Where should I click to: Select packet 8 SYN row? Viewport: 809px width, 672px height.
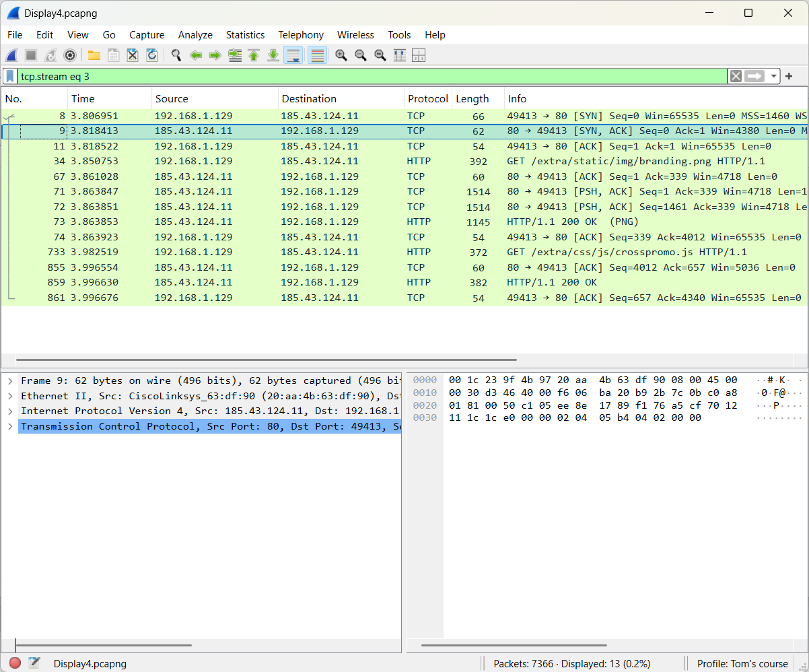(x=404, y=116)
